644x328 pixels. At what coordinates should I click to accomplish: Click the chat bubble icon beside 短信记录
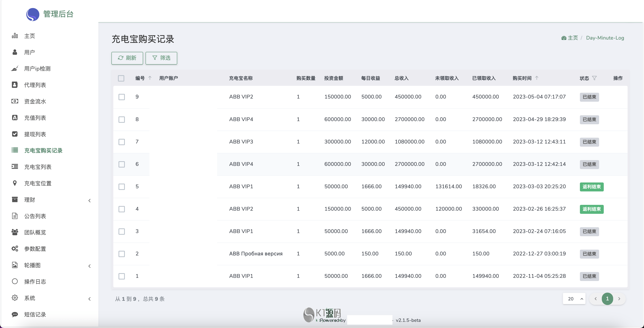tap(15, 314)
